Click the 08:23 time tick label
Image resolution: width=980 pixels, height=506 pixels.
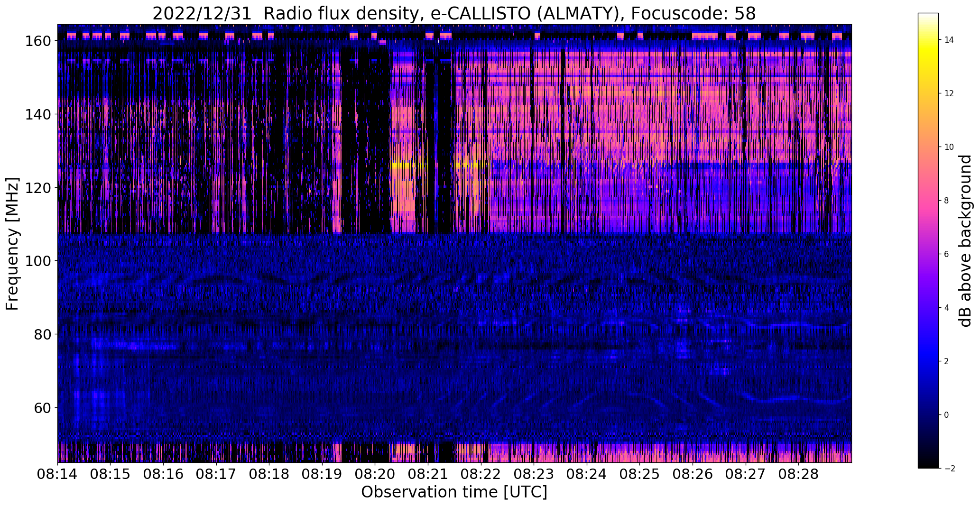[534, 474]
